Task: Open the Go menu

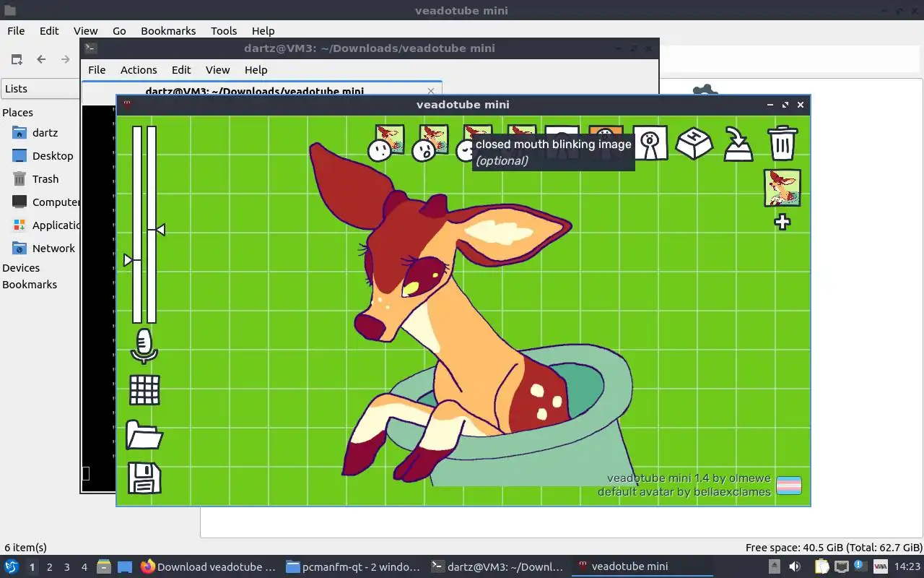Action: pos(119,30)
